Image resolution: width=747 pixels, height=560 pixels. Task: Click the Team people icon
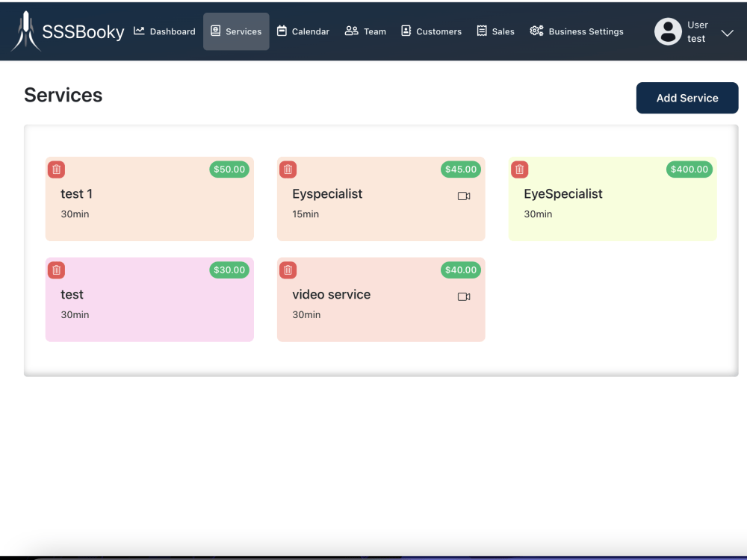(x=350, y=31)
